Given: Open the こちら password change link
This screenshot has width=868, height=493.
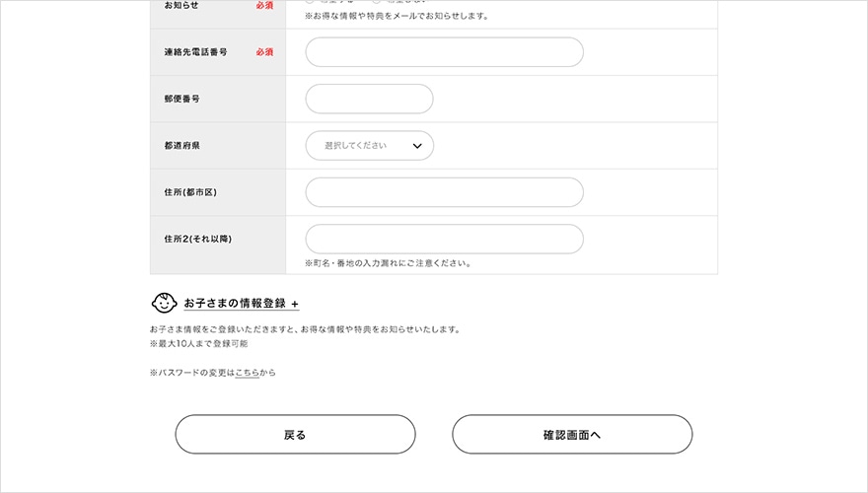Looking at the screenshot, I should pyautogui.click(x=247, y=373).
